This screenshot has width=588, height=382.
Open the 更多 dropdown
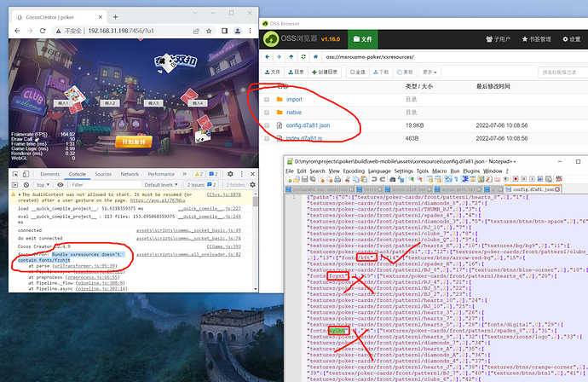click(429, 72)
